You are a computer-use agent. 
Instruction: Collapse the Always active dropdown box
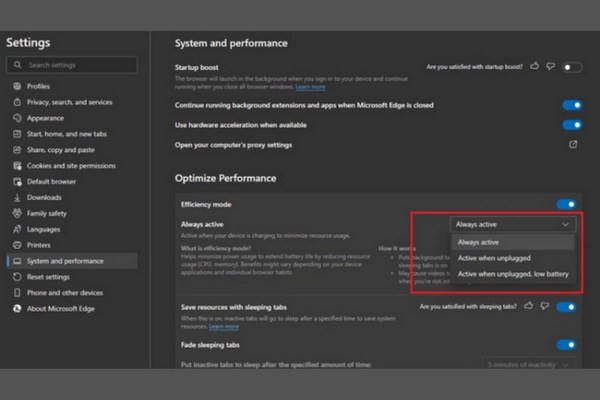pyautogui.click(x=513, y=225)
